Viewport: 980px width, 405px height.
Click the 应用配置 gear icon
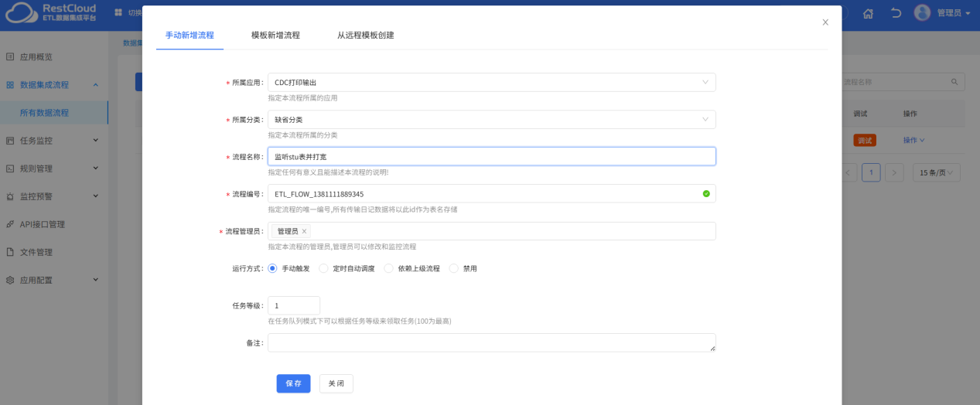[11, 280]
